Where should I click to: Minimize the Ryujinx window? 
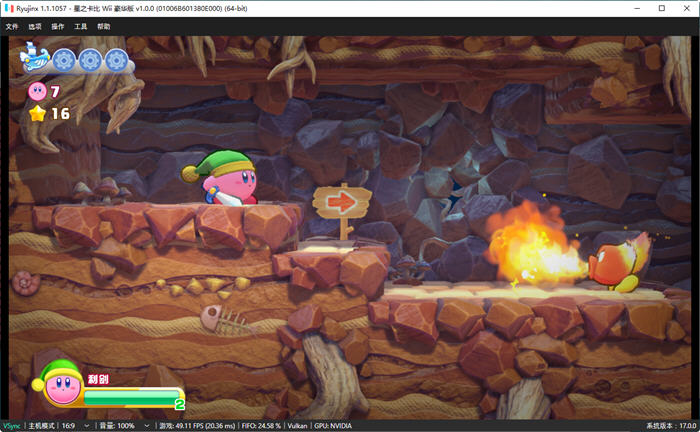(637, 8)
